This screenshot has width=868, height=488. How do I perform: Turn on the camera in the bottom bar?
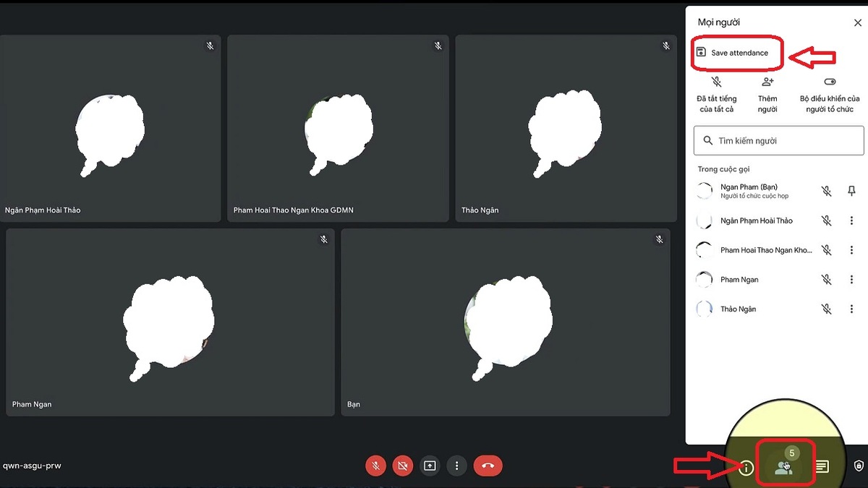click(x=402, y=466)
